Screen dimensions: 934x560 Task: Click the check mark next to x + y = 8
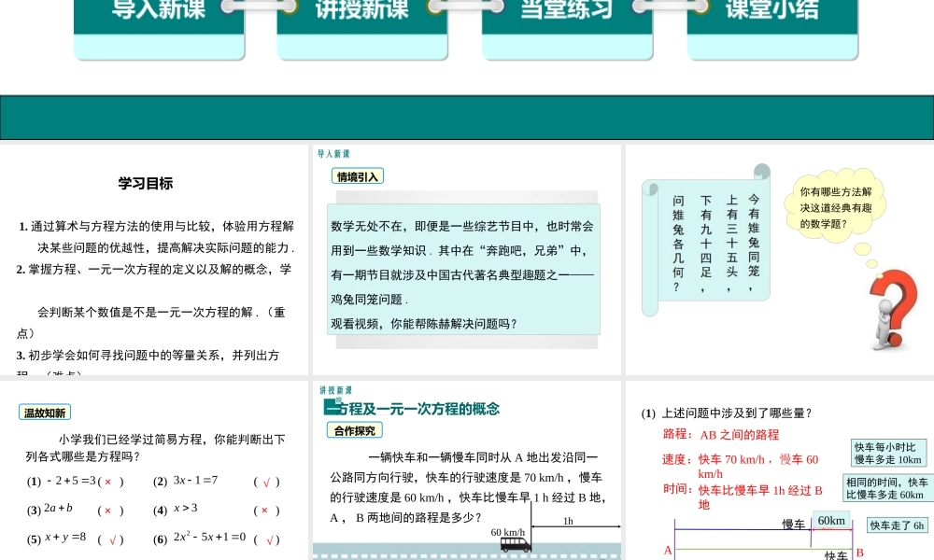[112, 541]
